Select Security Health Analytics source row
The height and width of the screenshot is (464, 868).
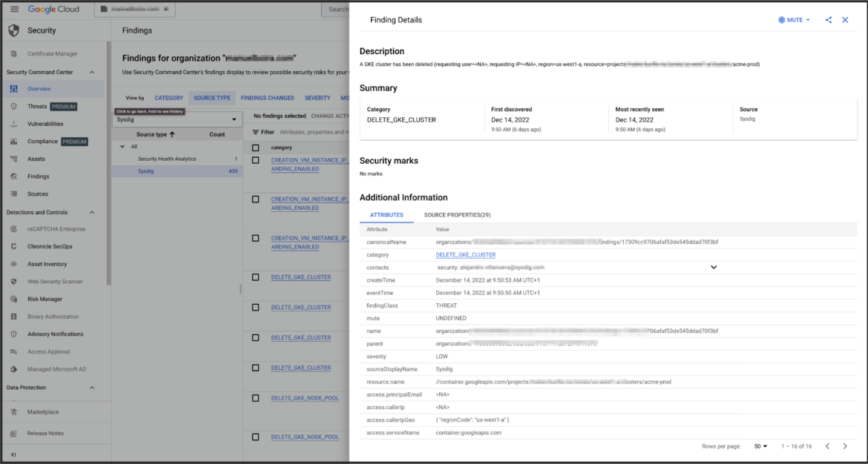[x=177, y=159]
